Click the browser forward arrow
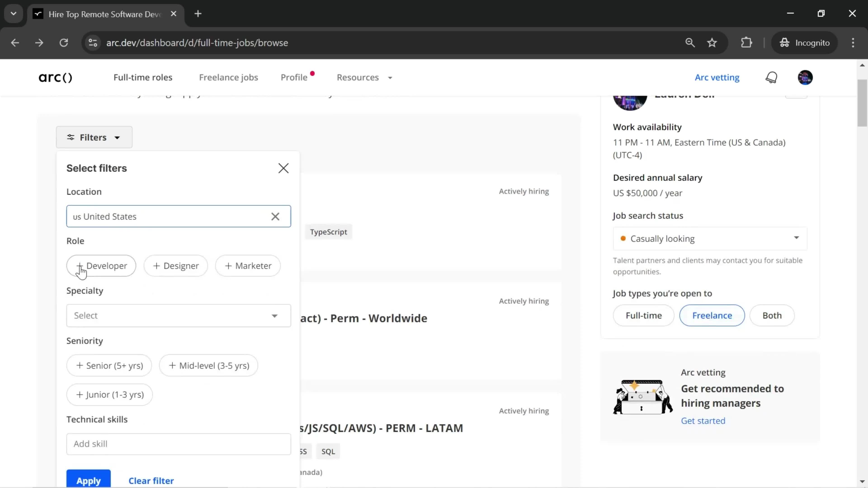This screenshot has width=868, height=488. pos(39,43)
